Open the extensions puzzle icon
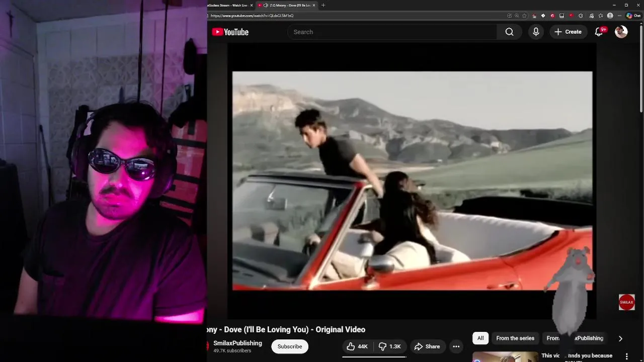This screenshot has height=362, width=644. 581,16
